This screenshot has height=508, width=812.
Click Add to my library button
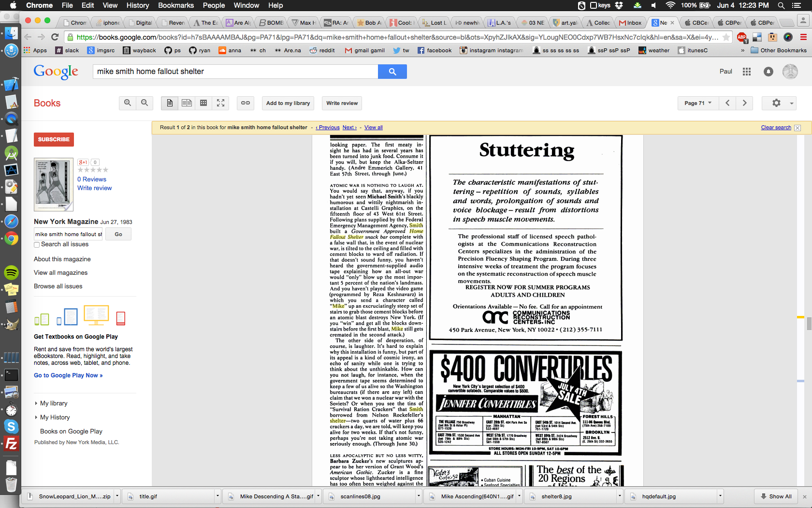point(288,103)
